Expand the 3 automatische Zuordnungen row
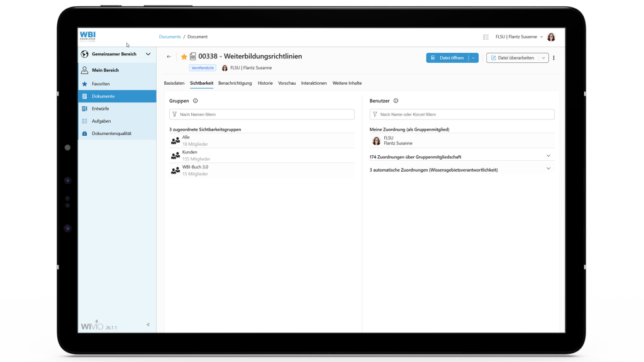The height and width of the screenshot is (362, 644). click(x=548, y=169)
